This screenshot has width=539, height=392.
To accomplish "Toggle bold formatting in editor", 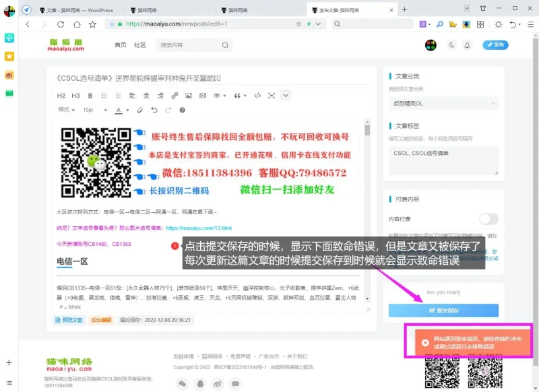I will (x=90, y=96).
